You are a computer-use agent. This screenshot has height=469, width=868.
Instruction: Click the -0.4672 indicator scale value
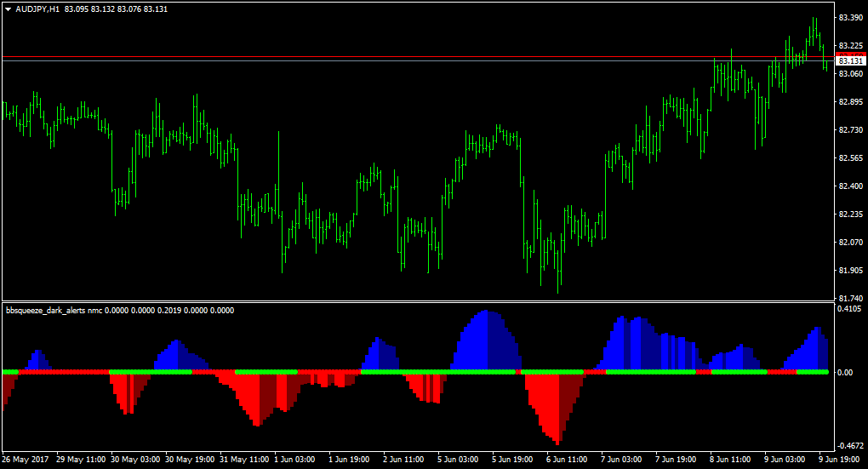(x=850, y=446)
